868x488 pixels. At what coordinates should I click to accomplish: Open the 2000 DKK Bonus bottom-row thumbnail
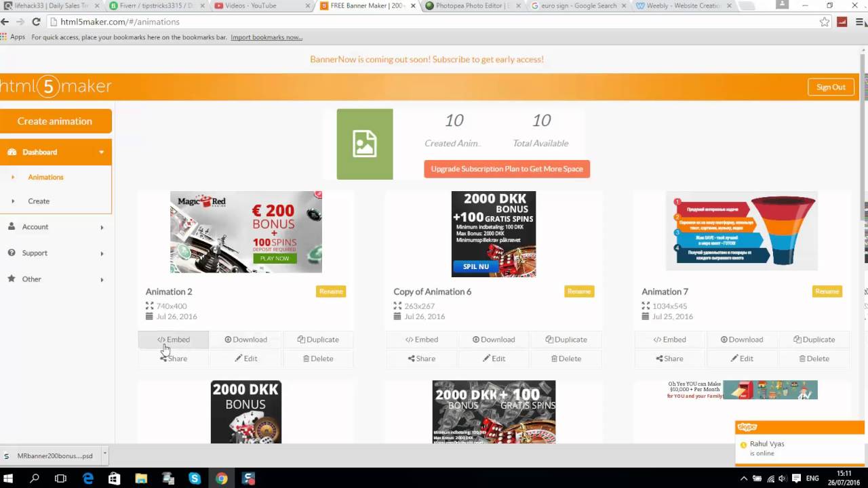[246, 412]
